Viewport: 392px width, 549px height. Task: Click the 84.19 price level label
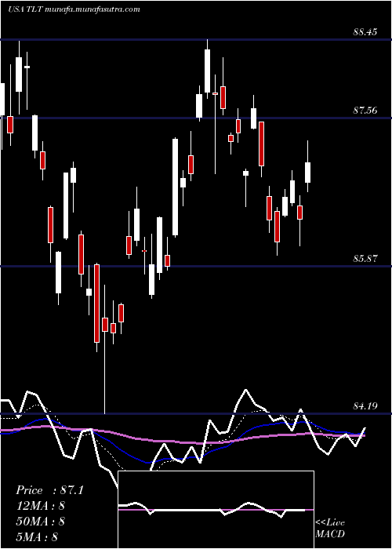(365, 406)
